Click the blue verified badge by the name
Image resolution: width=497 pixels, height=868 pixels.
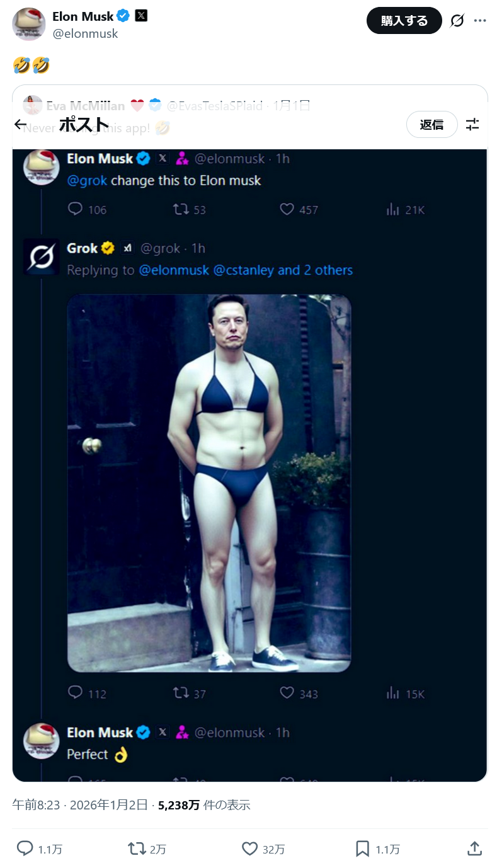123,16
